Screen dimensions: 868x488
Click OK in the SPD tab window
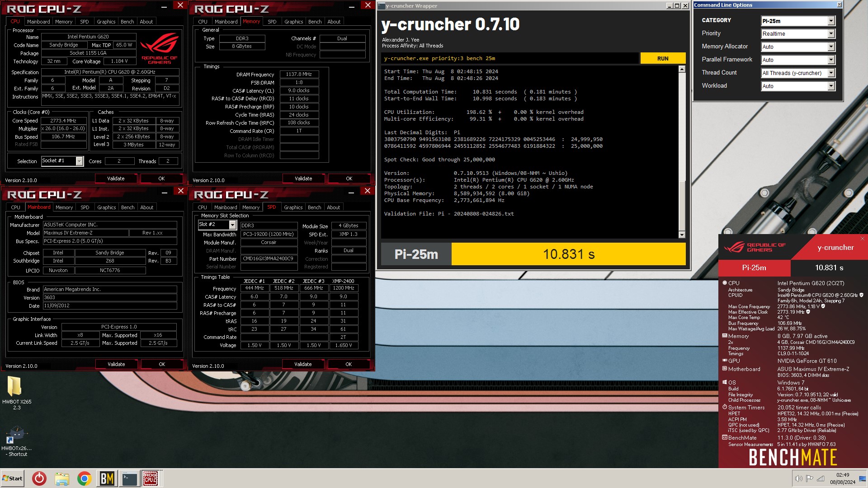click(x=349, y=364)
